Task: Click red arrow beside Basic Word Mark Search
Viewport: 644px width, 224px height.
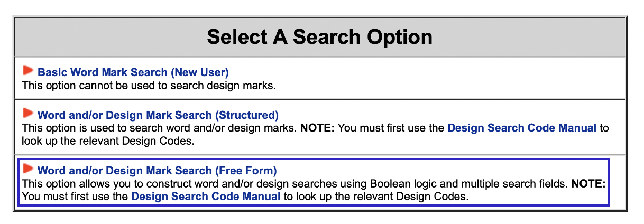Action: point(27,71)
